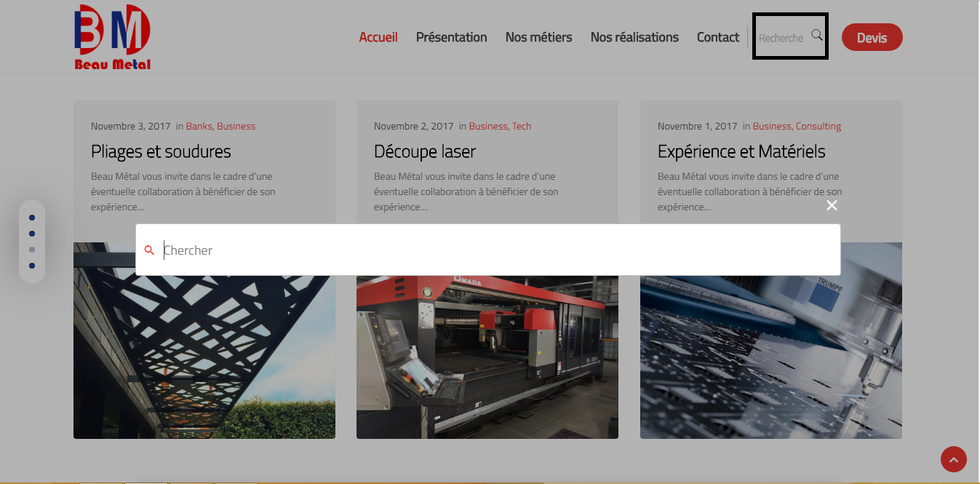980x484 pixels.
Task: Switch to the Présentation page
Action: click(x=451, y=37)
